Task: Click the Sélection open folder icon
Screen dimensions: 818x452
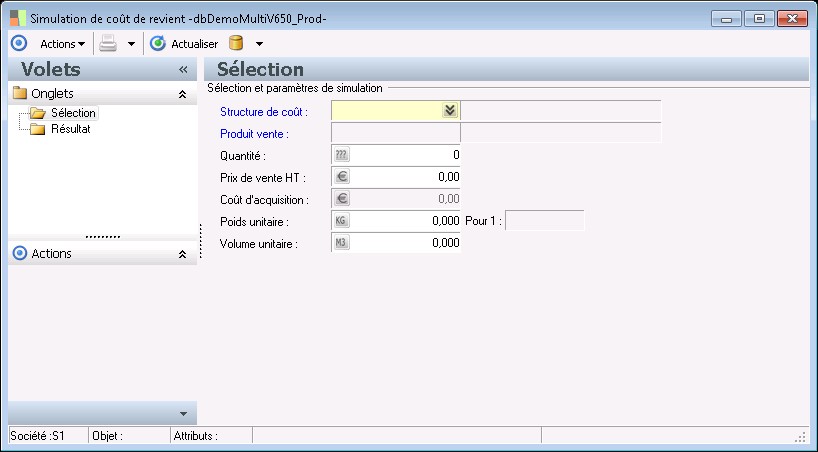Action: click(x=38, y=113)
